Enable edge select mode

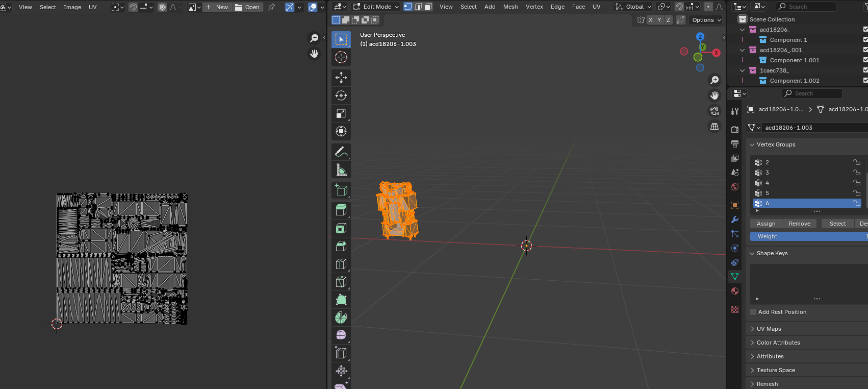coord(418,7)
